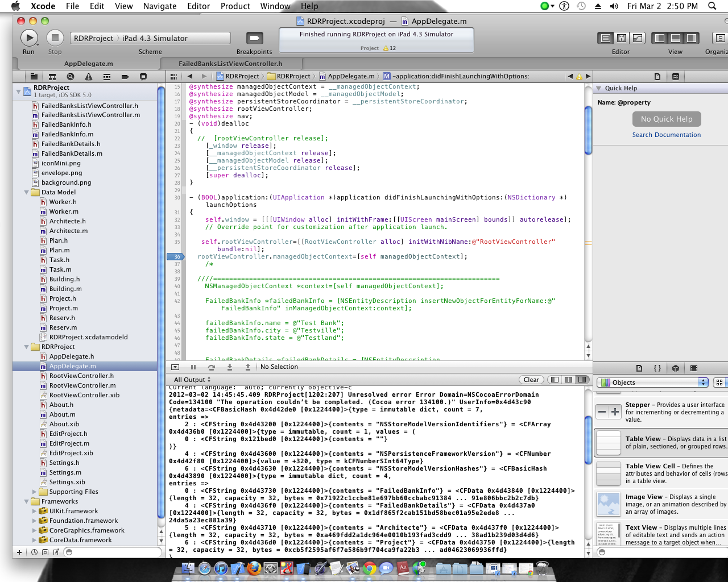Viewport: 728px width, 582px height.
Task: Collapse the RDRProject root in navigator
Action: point(19,90)
